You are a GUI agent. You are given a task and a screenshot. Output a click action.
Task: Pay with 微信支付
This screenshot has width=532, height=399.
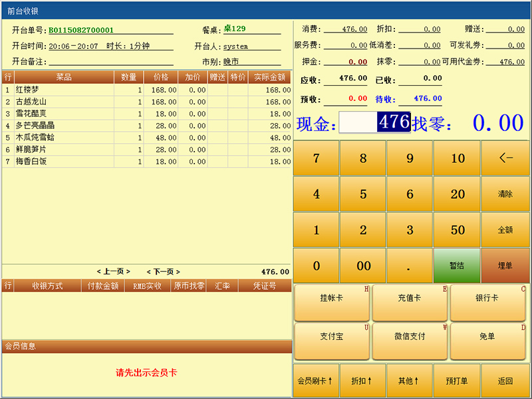[410, 341]
